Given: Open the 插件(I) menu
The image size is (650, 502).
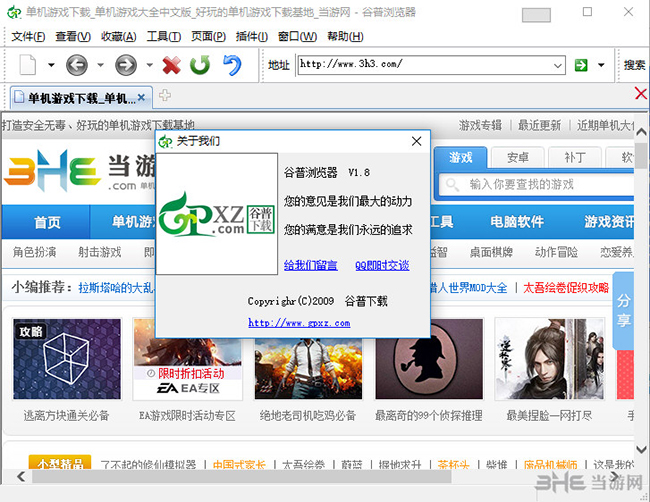Looking at the screenshot, I should (252, 36).
